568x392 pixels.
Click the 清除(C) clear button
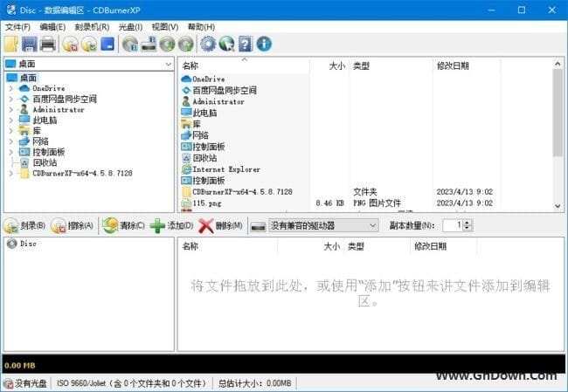124,225
